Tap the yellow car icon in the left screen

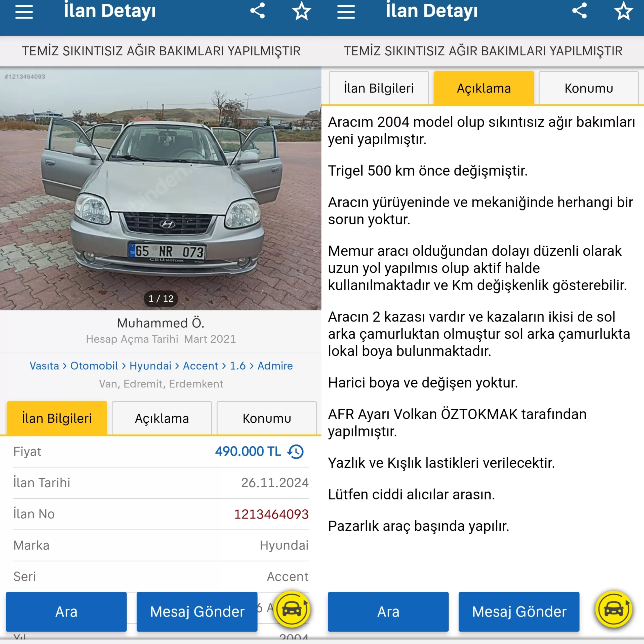point(292,609)
